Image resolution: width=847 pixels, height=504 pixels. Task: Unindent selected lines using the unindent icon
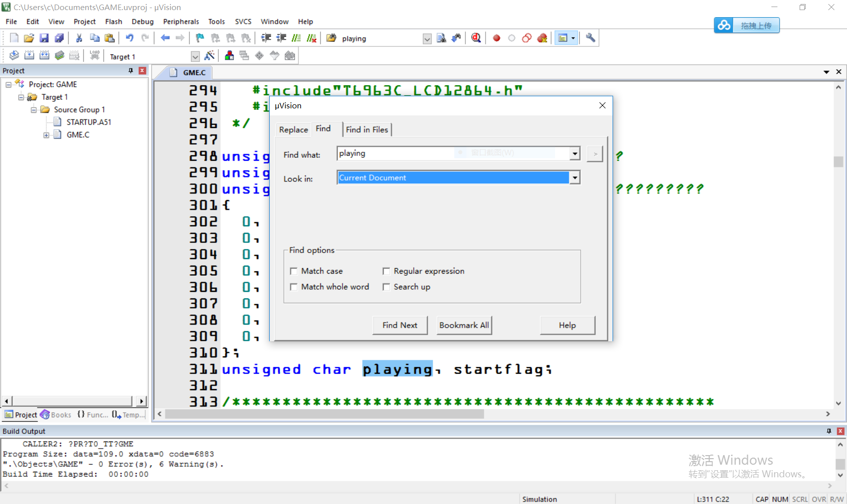(x=281, y=38)
